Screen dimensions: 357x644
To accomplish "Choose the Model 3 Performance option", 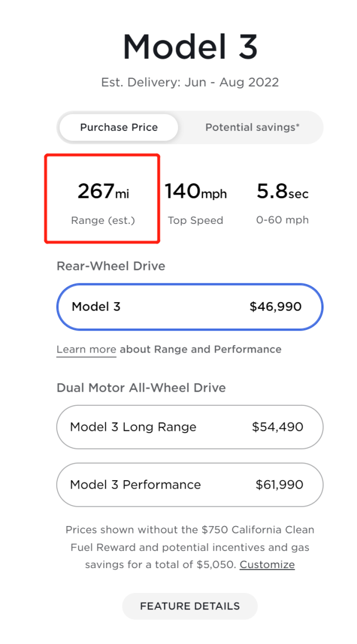I will click(x=190, y=485).
